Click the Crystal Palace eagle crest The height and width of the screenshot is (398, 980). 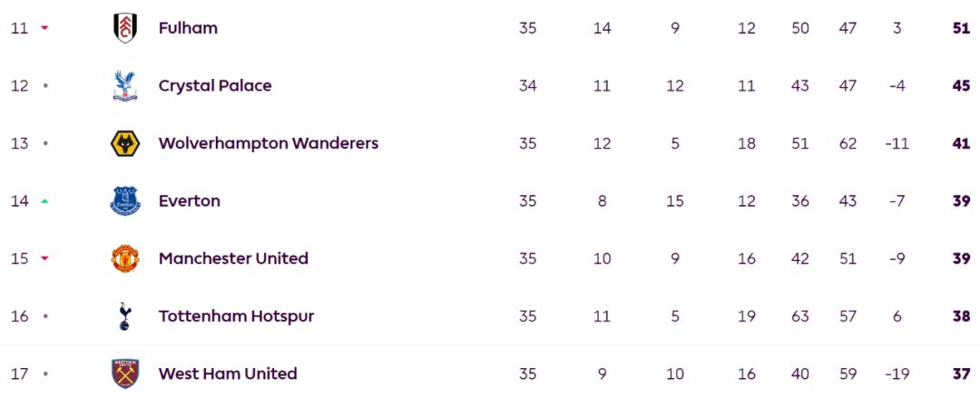[x=125, y=85]
